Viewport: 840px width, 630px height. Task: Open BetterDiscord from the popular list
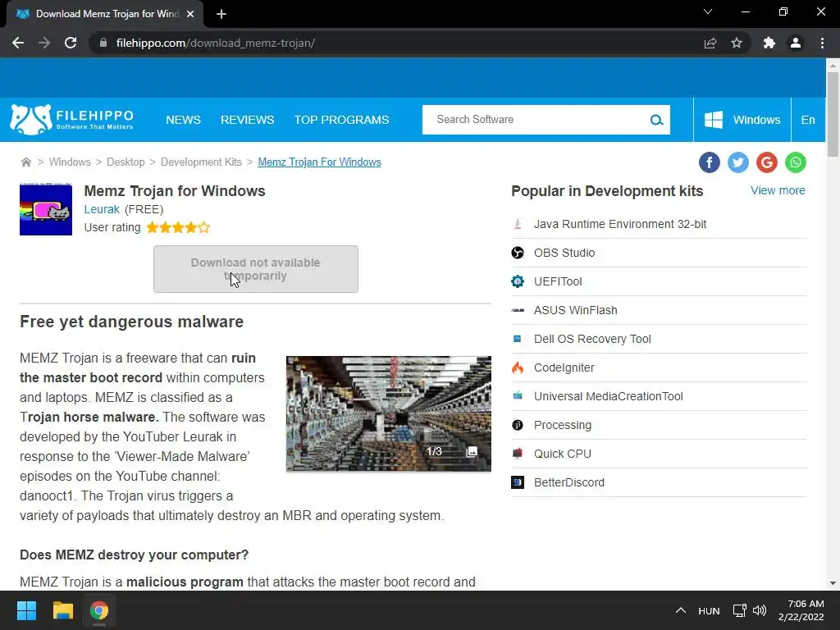[x=569, y=482]
